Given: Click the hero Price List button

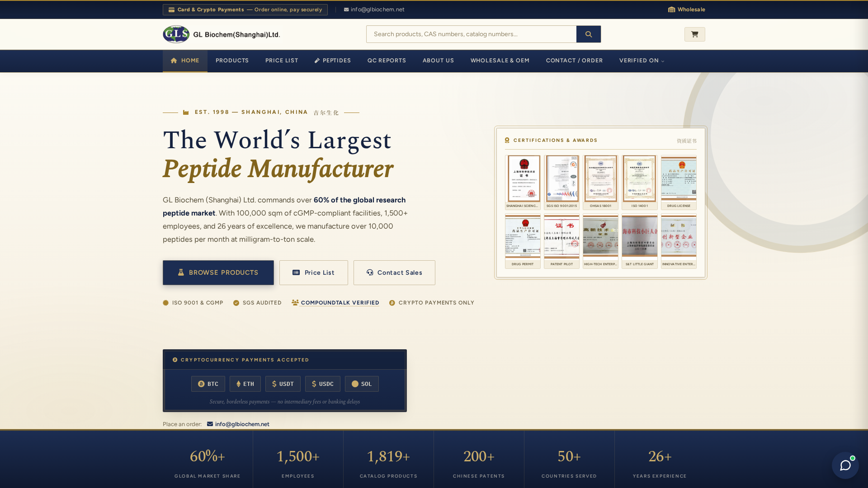Looking at the screenshot, I should pos(313,272).
